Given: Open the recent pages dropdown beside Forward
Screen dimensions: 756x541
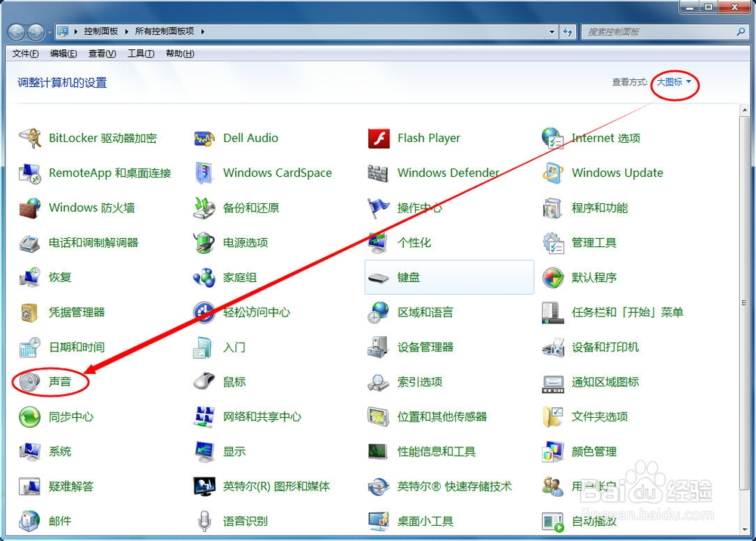Looking at the screenshot, I should click(50, 32).
